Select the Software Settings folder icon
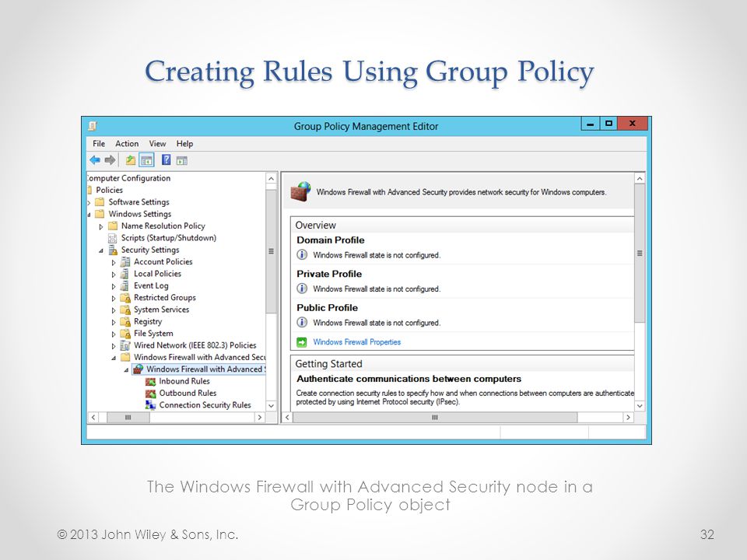The height and width of the screenshot is (560, 747). pyautogui.click(x=100, y=202)
